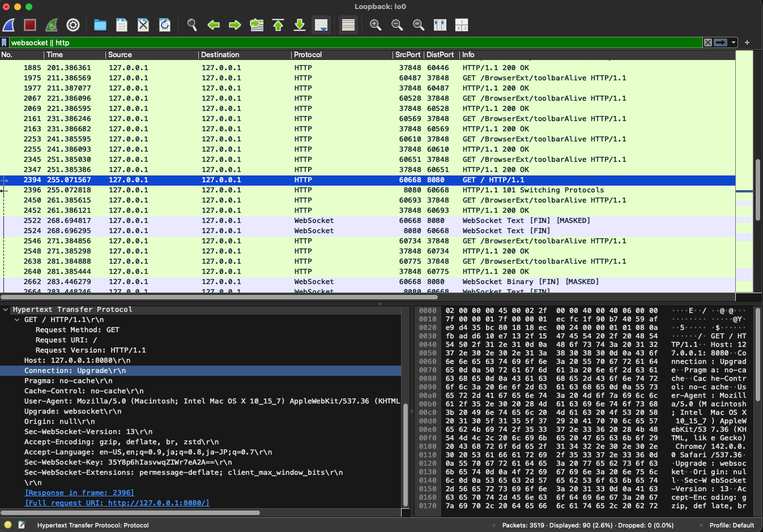Restart the current capture
Viewport: 763px width, 532px height.
52,25
